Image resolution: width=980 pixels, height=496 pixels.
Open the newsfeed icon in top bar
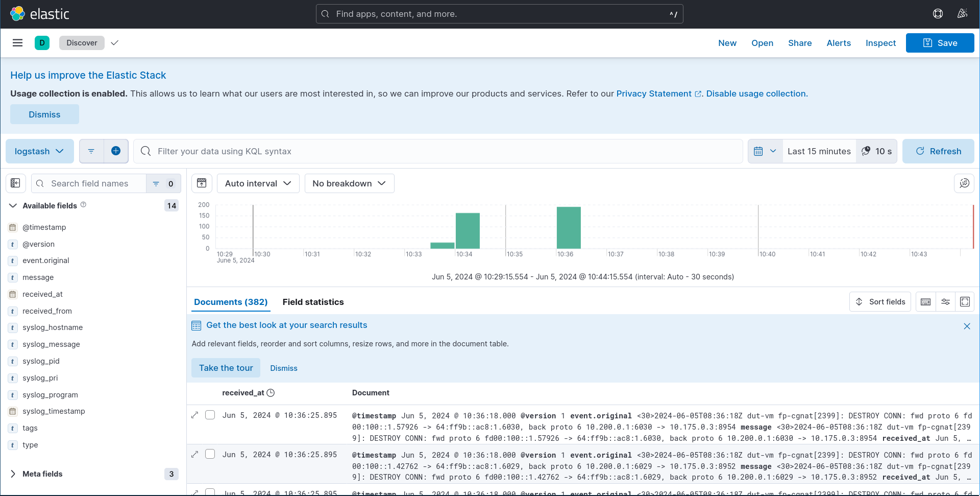[962, 14]
